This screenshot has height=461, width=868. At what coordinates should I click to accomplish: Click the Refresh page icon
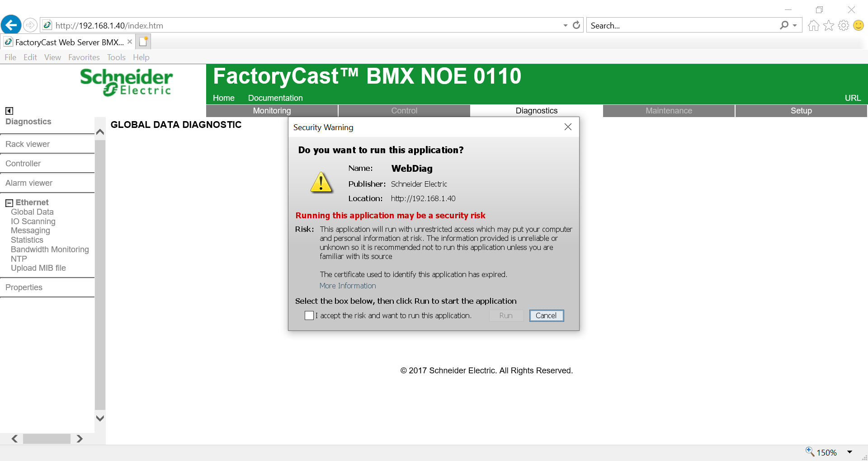(576, 25)
